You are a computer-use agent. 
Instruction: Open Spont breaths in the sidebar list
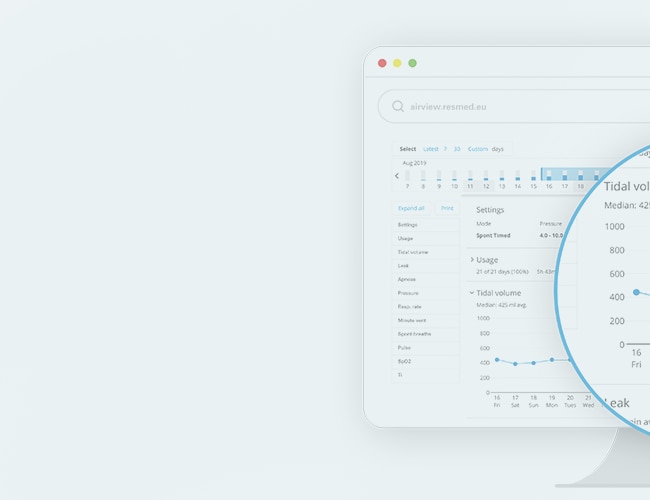(426, 334)
